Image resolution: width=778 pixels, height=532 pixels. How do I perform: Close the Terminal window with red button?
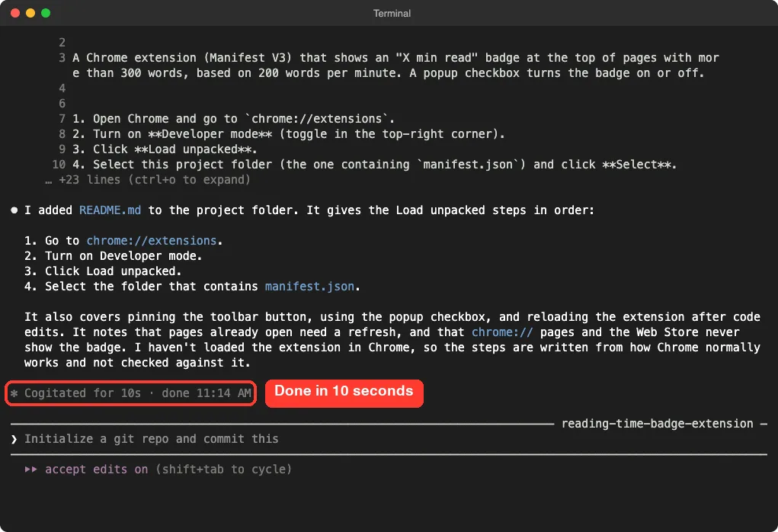tap(15, 14)
